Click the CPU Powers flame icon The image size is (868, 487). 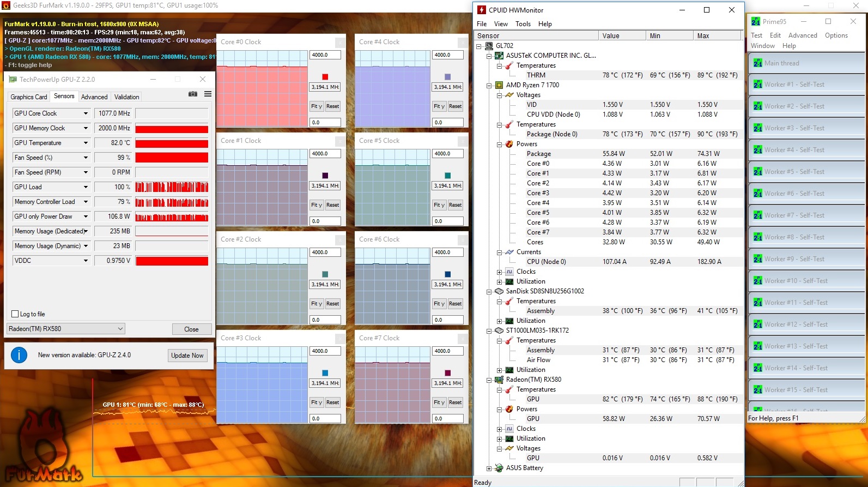pyautogui.click(x=509, y=144)
